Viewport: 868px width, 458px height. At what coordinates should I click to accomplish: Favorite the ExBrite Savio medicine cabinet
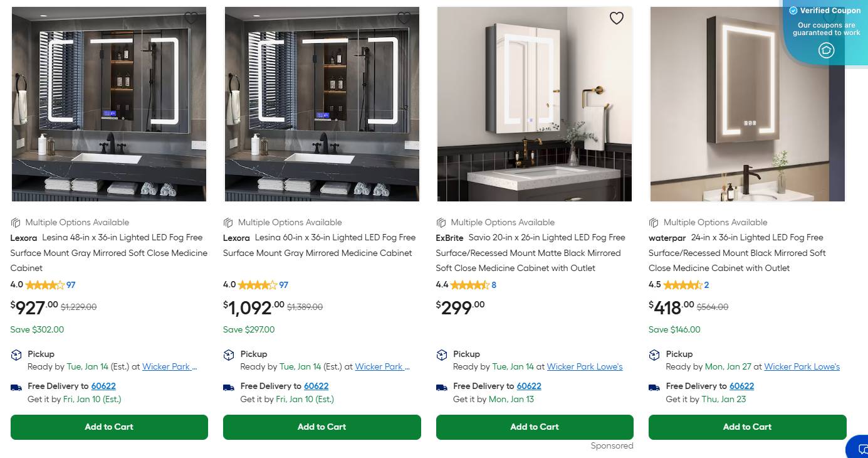coord(616,18)
